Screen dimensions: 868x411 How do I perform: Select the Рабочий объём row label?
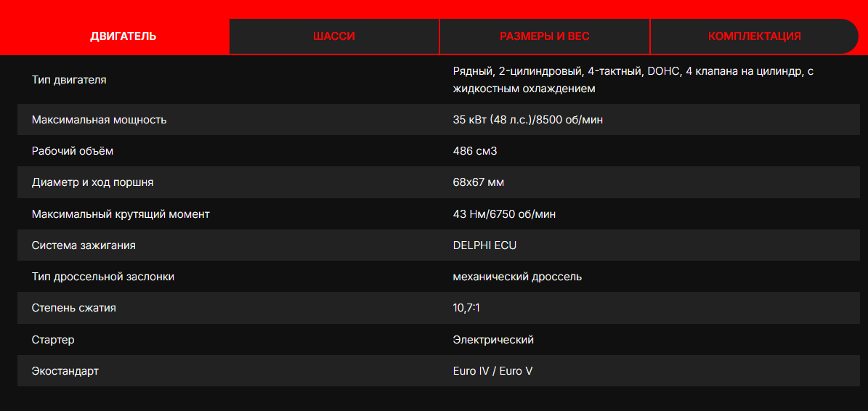pos(73,151)
